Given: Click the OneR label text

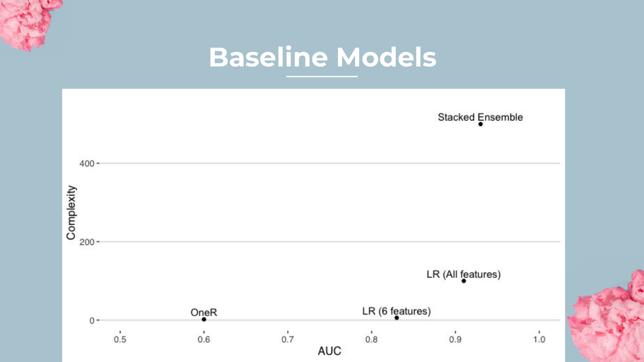Looking at the screenshot, I should click(204, 312).
